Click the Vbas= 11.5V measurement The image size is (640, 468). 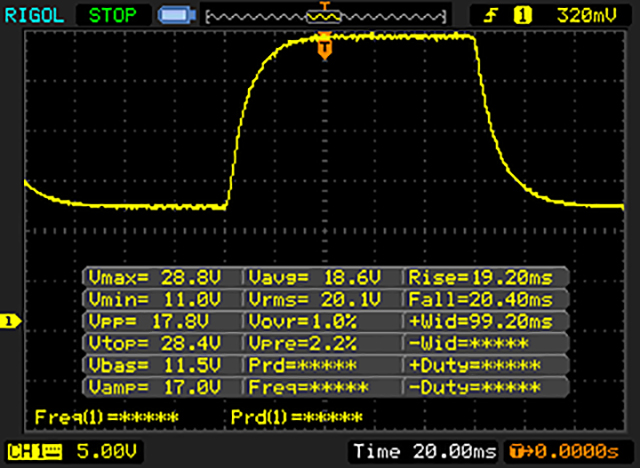click(x=155, y=365)
